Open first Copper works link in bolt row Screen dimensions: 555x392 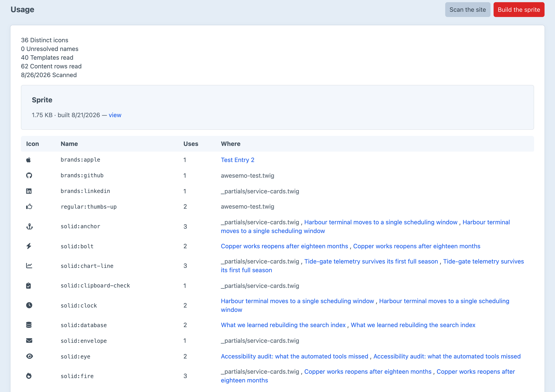284,246
